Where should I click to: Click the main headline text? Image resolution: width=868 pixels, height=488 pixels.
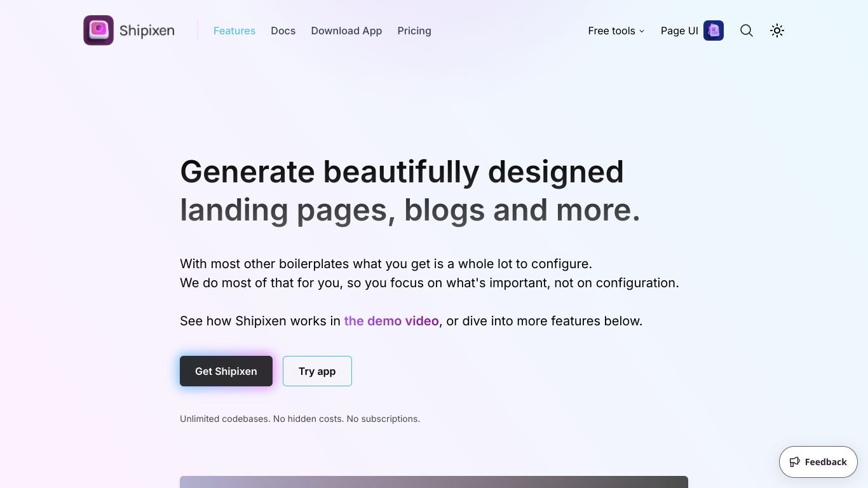(410, 191)
